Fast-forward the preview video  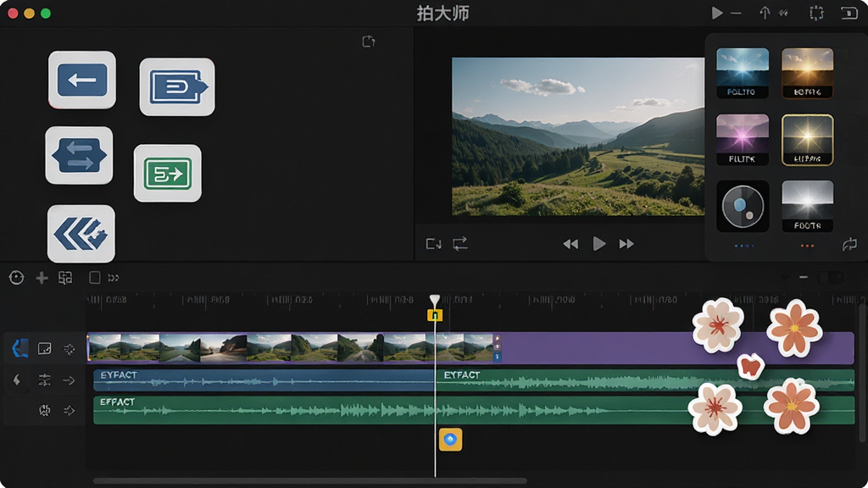click(x=626, y=244)
